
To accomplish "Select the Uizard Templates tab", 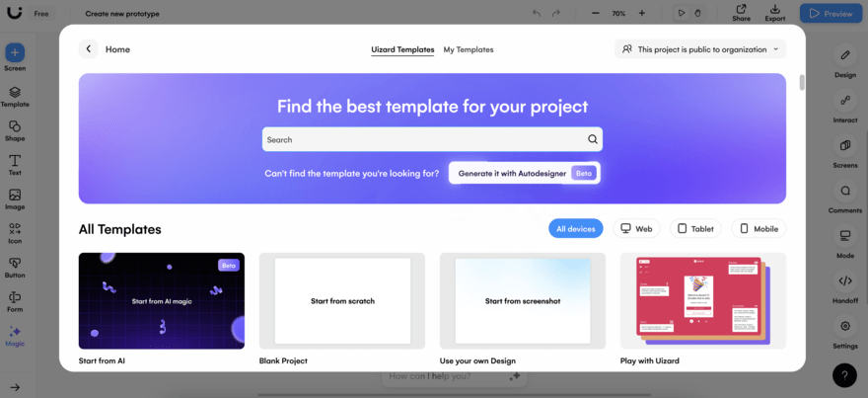I will click(x=402, y=49).
